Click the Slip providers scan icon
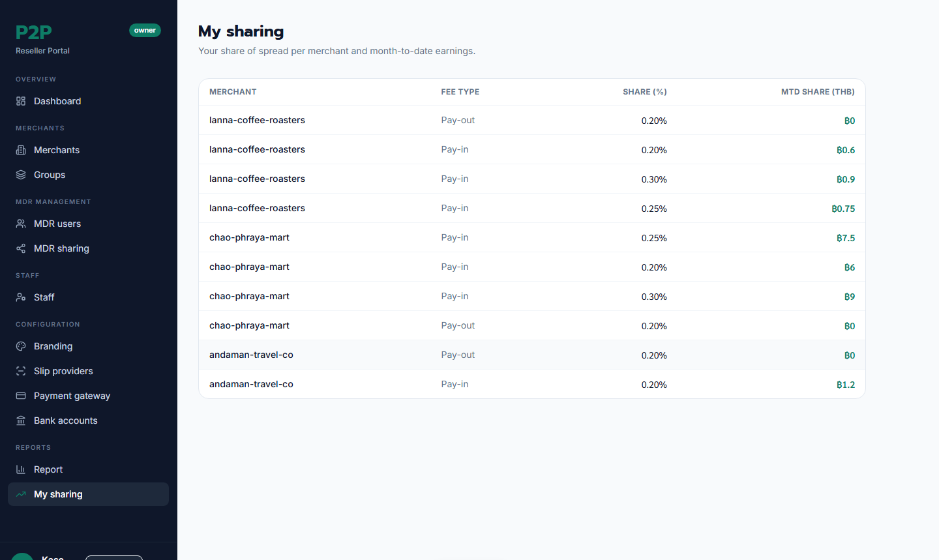The width and height of the screenshot is (939, 560). tap(21, 371)
